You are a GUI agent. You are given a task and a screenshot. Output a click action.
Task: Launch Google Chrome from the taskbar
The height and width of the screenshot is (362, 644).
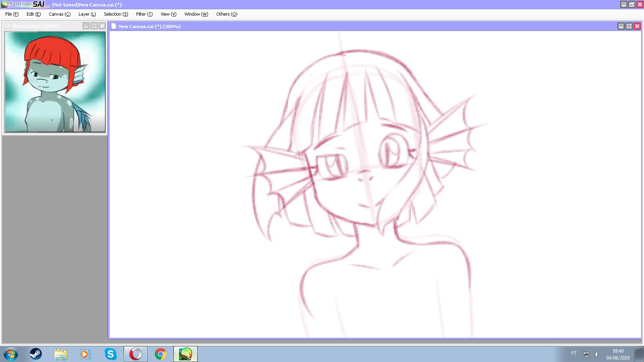pos(161,354)
